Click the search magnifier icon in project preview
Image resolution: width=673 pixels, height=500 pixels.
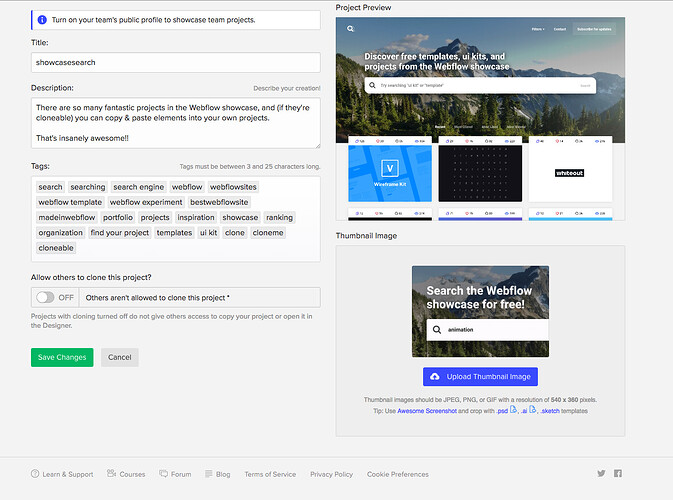point(351,29)
